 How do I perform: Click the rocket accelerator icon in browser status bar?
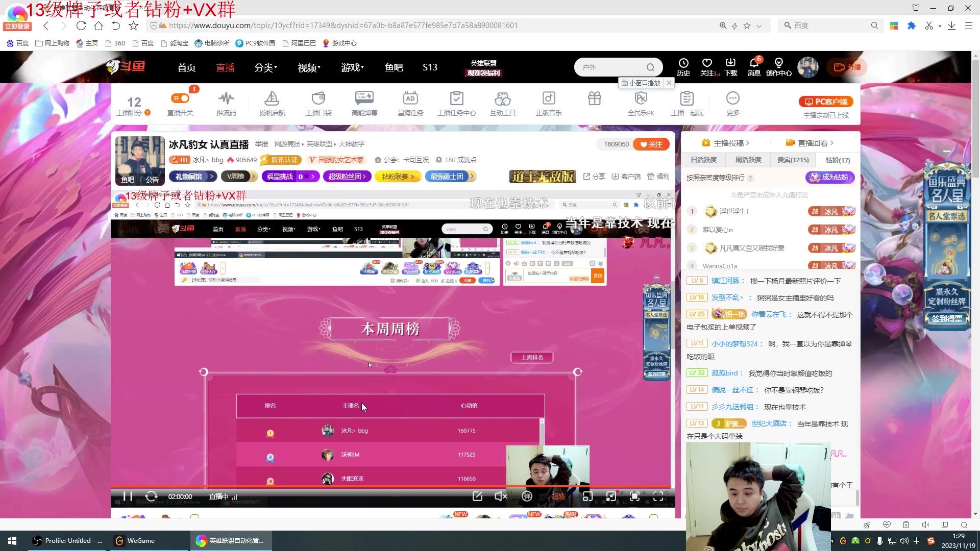tap(867, 525)
